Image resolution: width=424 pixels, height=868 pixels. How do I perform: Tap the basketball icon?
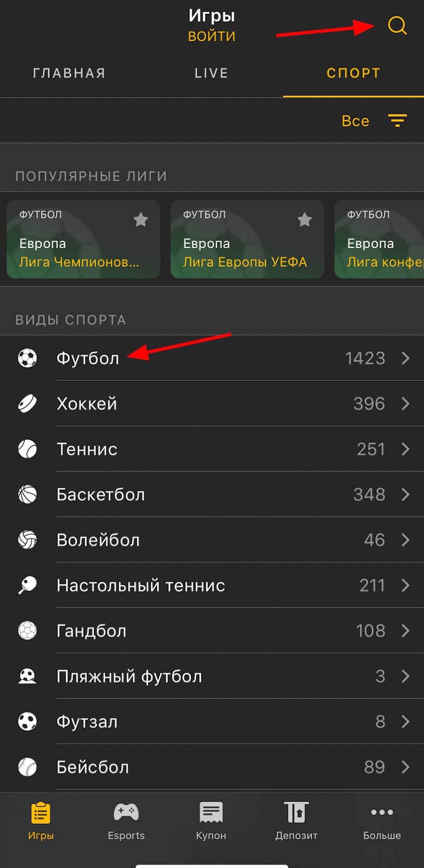[27, 494]
